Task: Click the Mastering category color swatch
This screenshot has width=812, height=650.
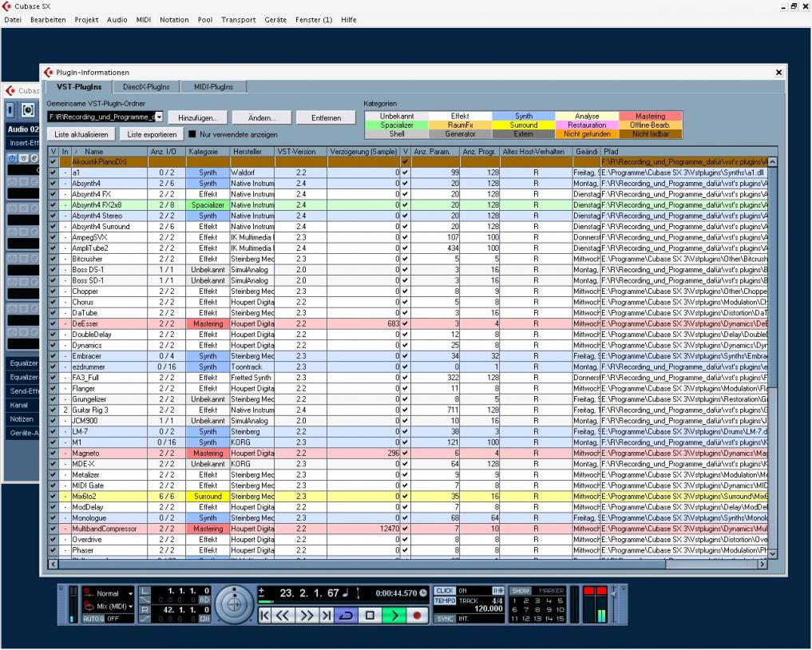Action: coord(651,116)
